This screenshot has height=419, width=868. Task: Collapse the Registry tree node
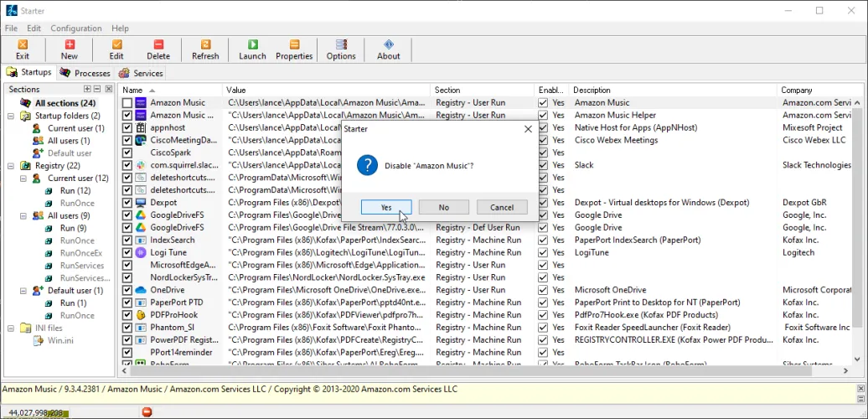click(x=10, y=166)
